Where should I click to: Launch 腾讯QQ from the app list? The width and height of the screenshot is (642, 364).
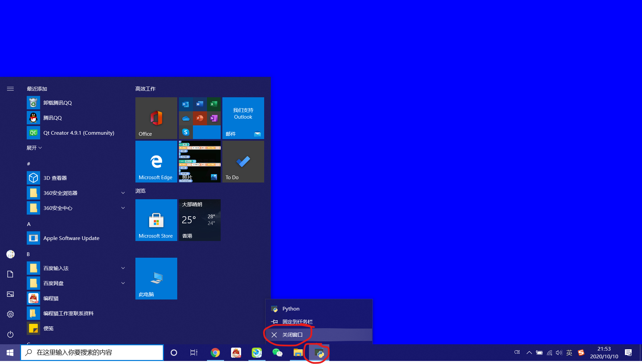point(77,118)
